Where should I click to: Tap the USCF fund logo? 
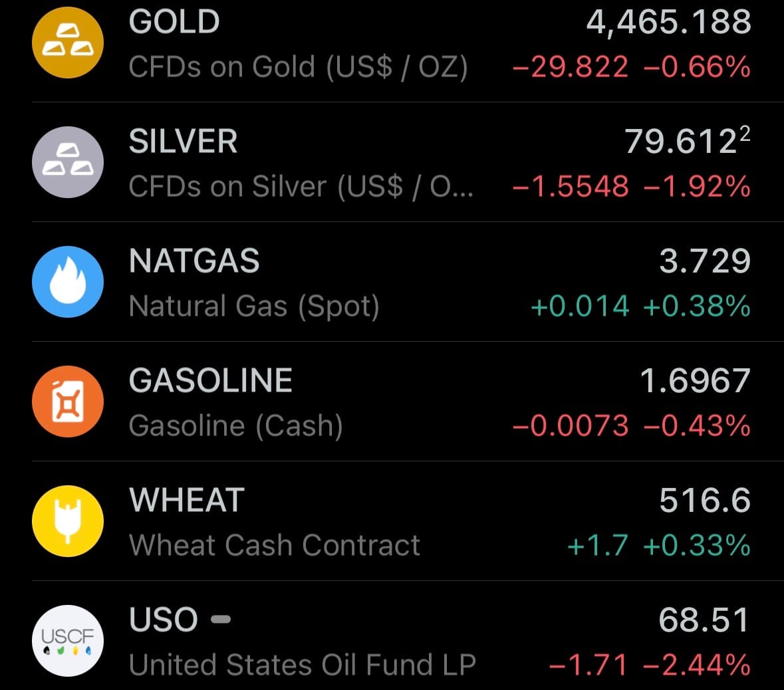coord(68,641)
